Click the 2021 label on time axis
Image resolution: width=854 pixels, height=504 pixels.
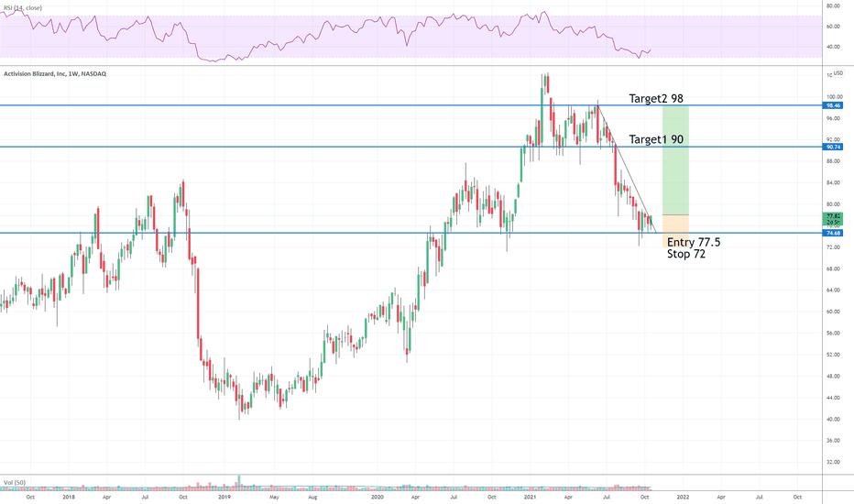click(530, 497)
